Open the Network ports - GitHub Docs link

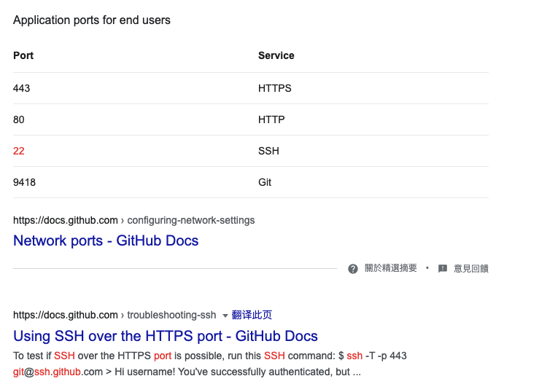pos(106,240)
